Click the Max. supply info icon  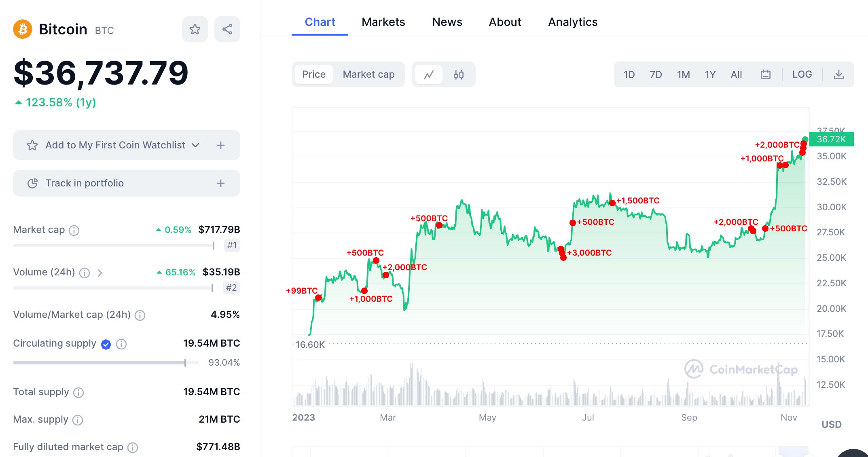click(78, 420)
